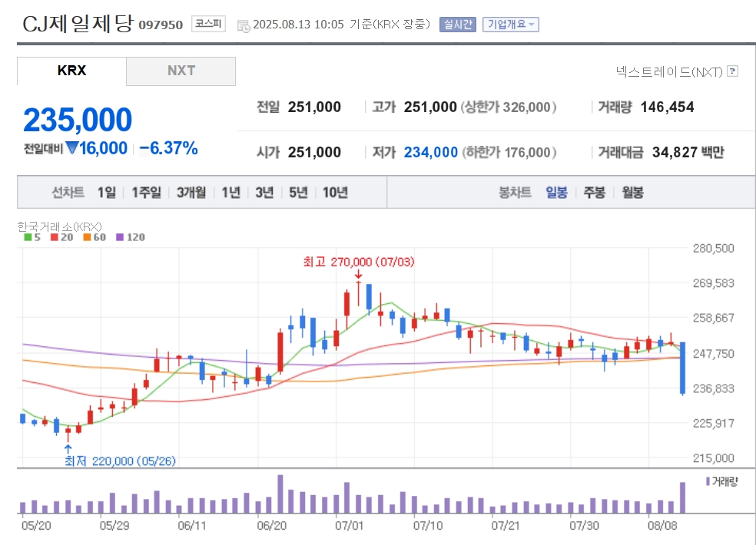Click the 07/01 date axis label
This screenshot has height=545, width=756.
point(349,525)
